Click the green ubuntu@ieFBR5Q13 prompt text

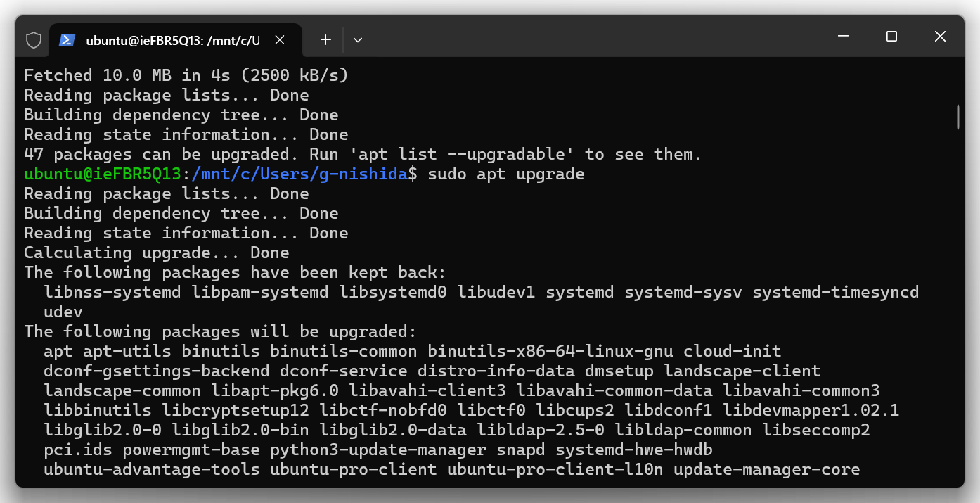pos(103,174)
